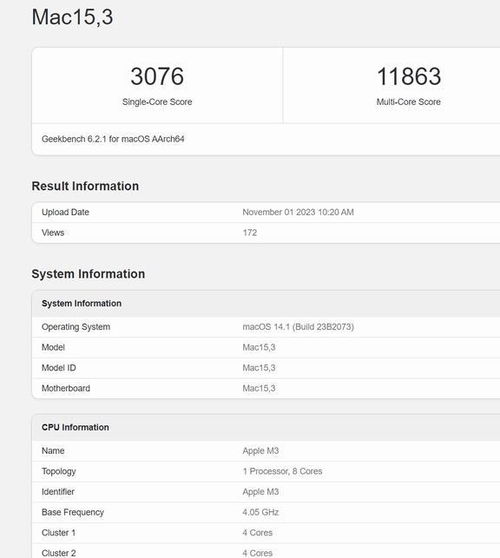
Task: Click the 11863 Multi-Core Score value
Action: coord(409,76)
